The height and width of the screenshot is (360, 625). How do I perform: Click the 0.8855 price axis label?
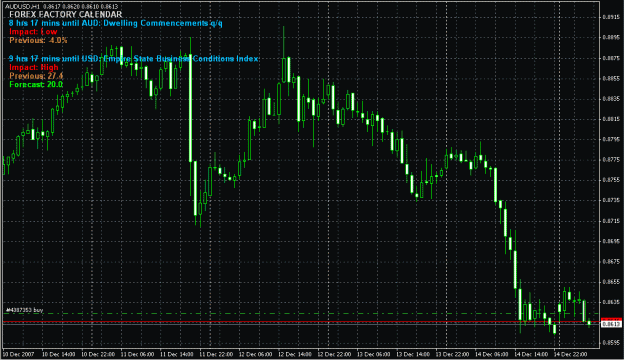[x=611, y=79]
